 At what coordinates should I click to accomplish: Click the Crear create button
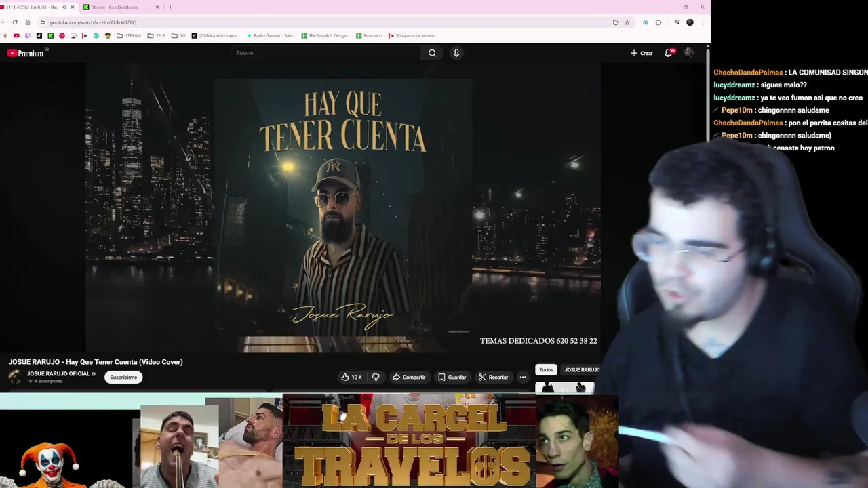tap(642, 53)
